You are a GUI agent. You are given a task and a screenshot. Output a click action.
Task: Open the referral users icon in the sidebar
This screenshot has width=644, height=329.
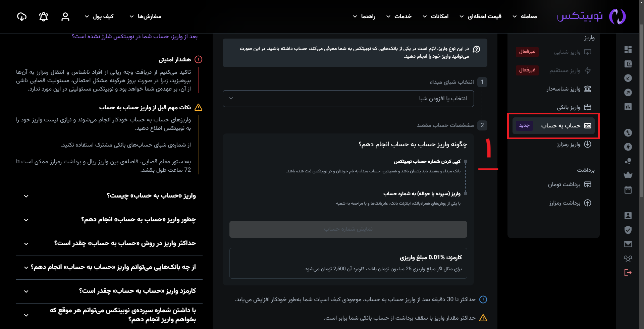[628, 258]
